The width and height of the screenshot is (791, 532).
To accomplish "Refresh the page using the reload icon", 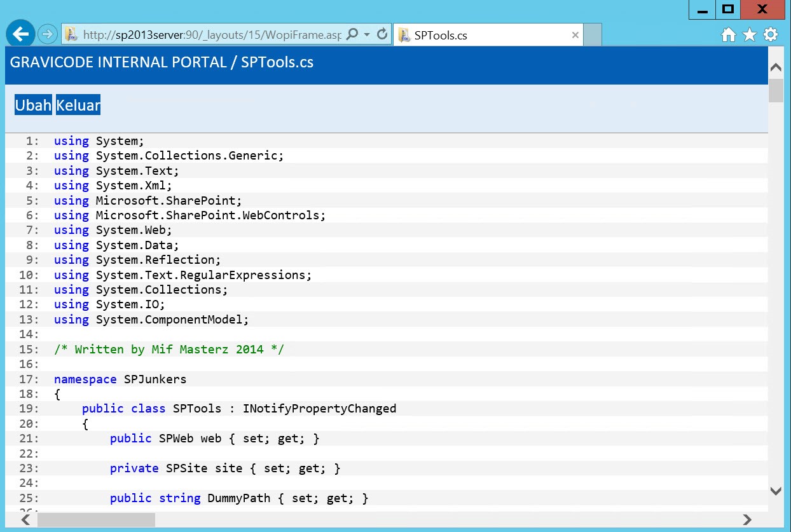I will point(382,34).
